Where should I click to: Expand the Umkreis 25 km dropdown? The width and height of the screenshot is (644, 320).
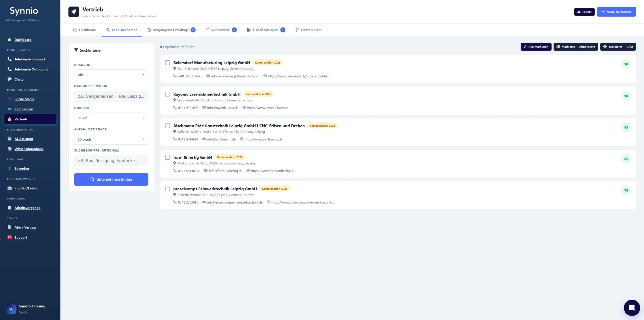click(x=111, y=118)
